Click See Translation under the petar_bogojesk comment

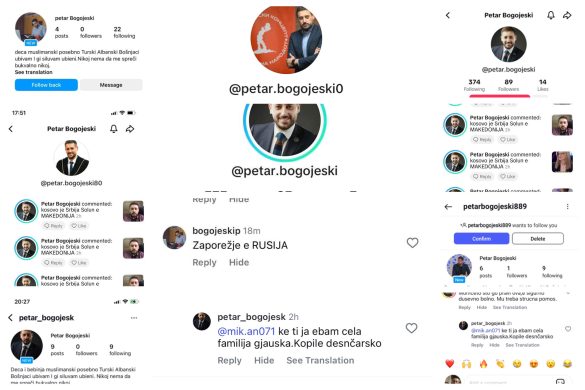[x=320, y=361]
